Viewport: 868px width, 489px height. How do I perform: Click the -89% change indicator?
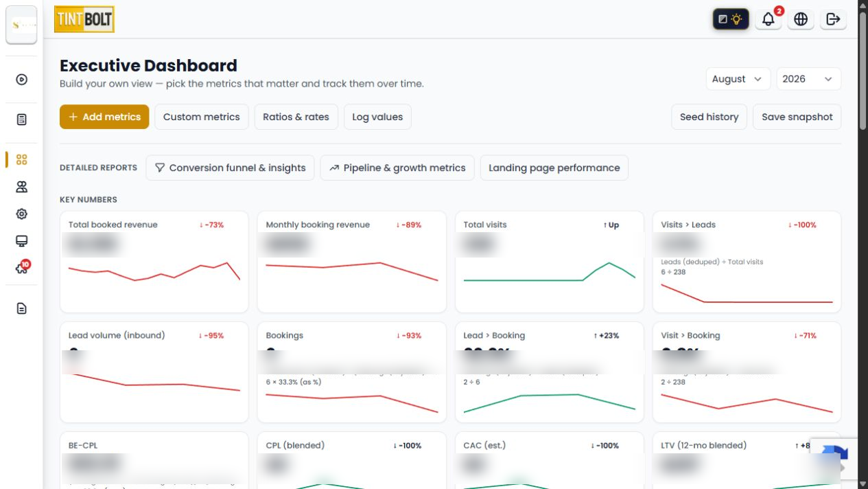(409, 225)
